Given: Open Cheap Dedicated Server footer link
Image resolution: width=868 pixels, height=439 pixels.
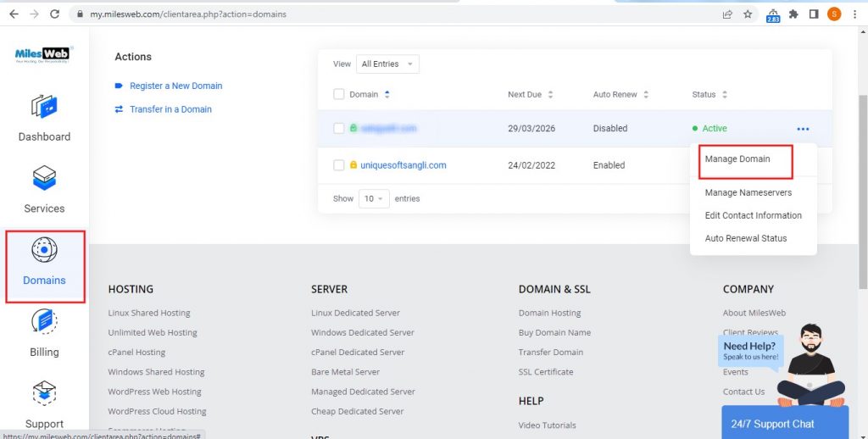Looking at the screenshot, I should pyautogui.click(x=357, y=411).
